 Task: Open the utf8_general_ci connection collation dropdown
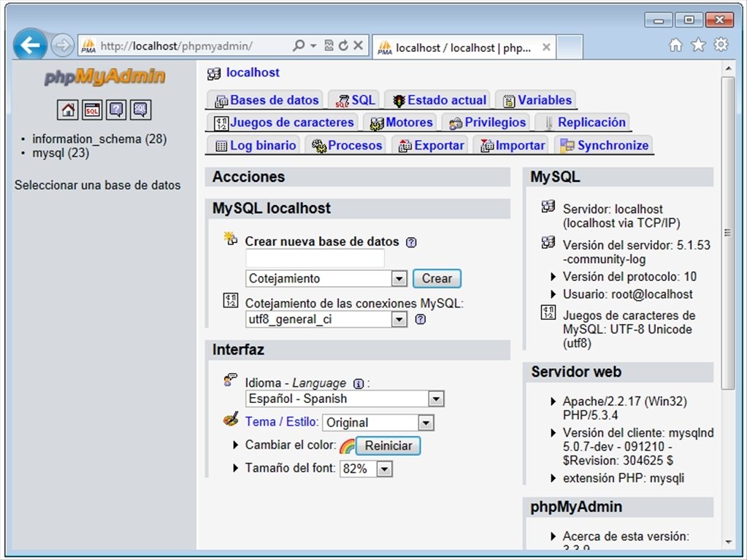pyautogui.click(x=326, y=319)
